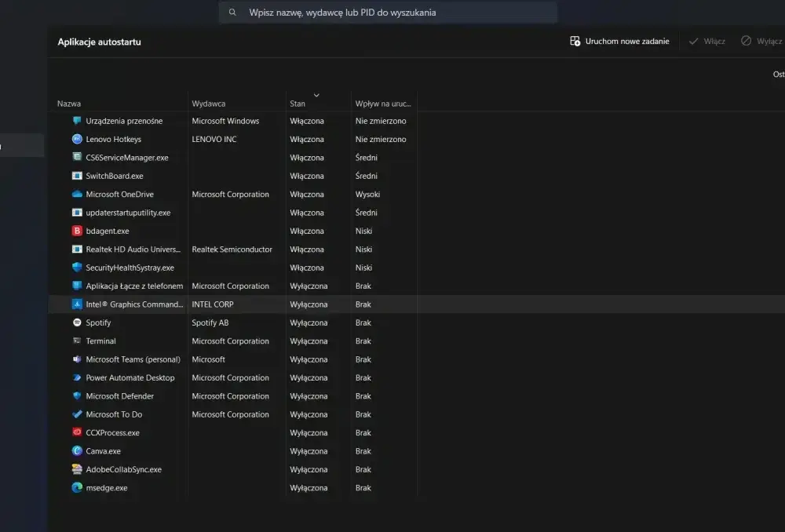Sort by Wpływ na uruchamianie column

pos(383,104)
